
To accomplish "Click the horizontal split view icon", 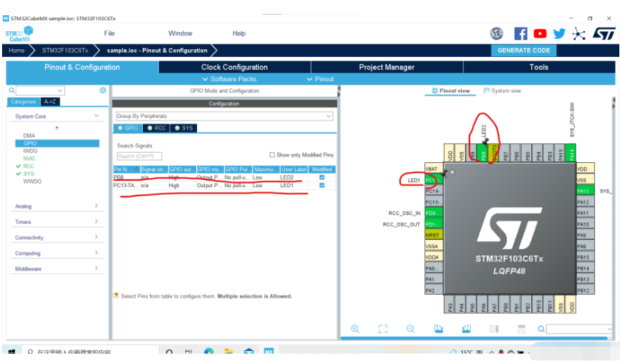I will [x=522, y=329].
